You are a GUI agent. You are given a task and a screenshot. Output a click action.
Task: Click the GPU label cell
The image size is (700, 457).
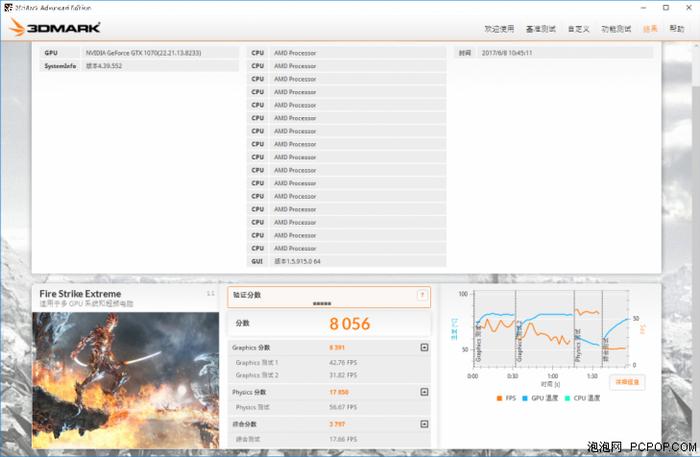pos(59,53)
